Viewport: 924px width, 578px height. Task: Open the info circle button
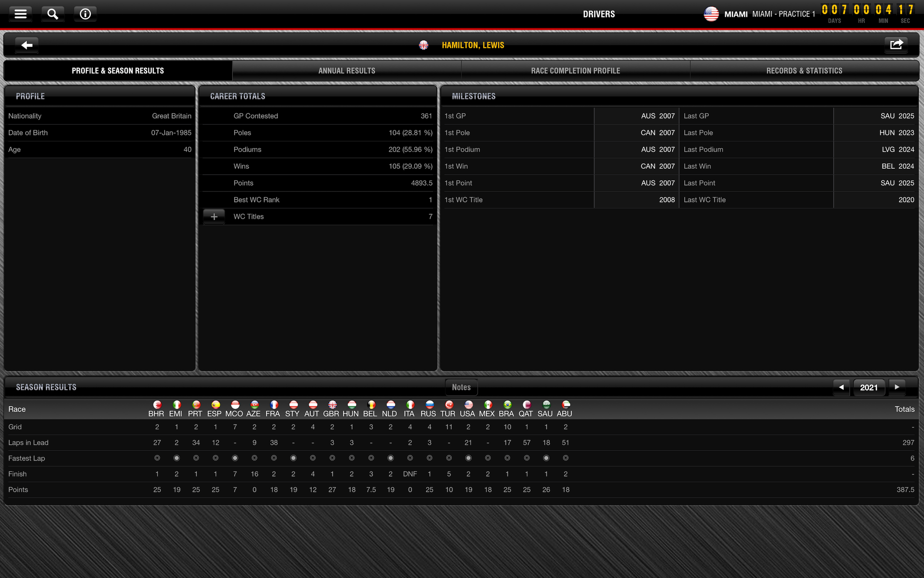(85, 14)
